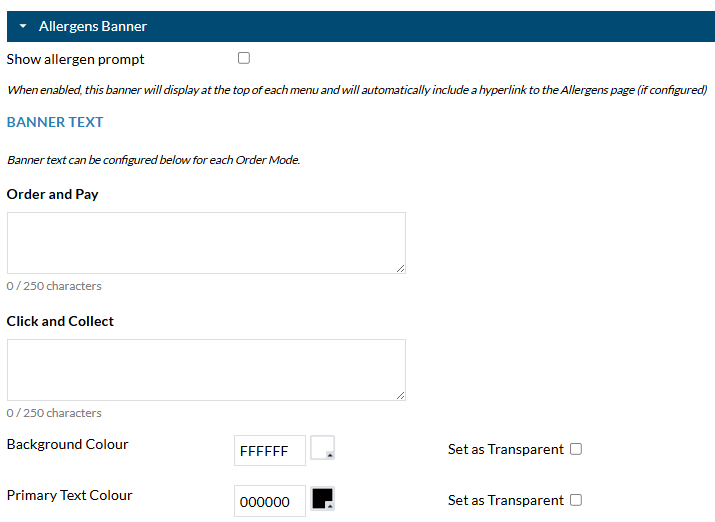
Task: Click the Set as Transparent label beside Background Colour
Action: (x=506, y=449)
